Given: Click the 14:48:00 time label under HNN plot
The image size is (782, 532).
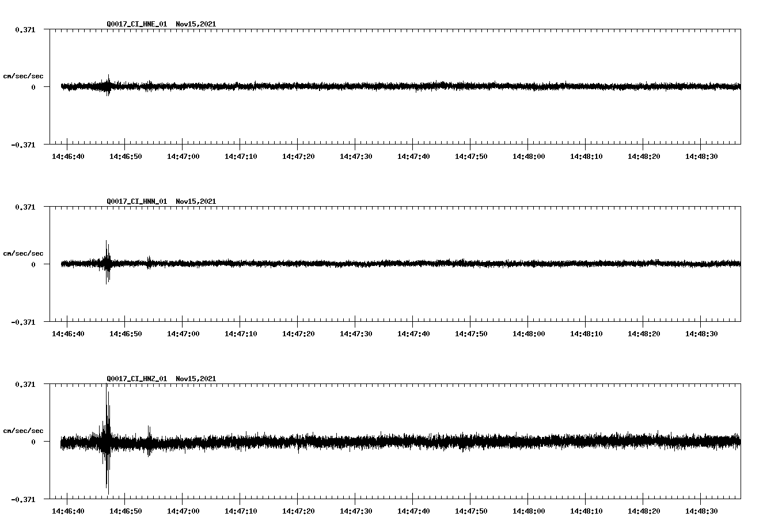Looking at the screenshot, I should pyautogui.click(x=529, y=334).
